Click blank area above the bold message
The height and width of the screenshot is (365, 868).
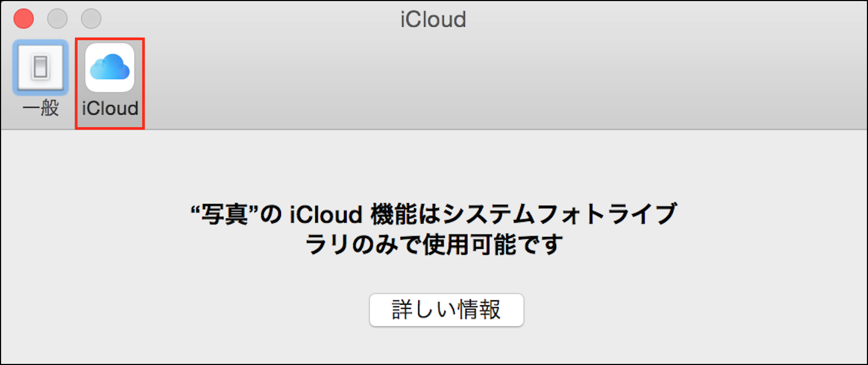point(434,163)
